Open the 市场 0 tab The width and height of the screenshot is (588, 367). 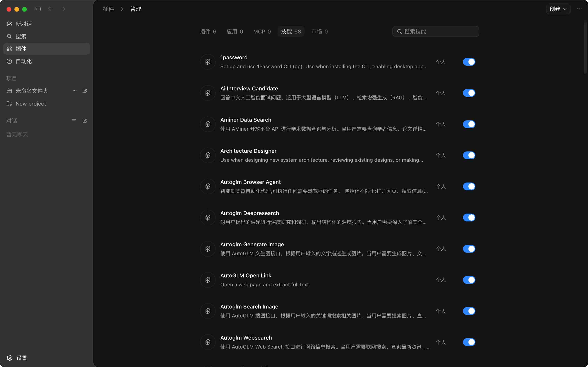[319, 31]
